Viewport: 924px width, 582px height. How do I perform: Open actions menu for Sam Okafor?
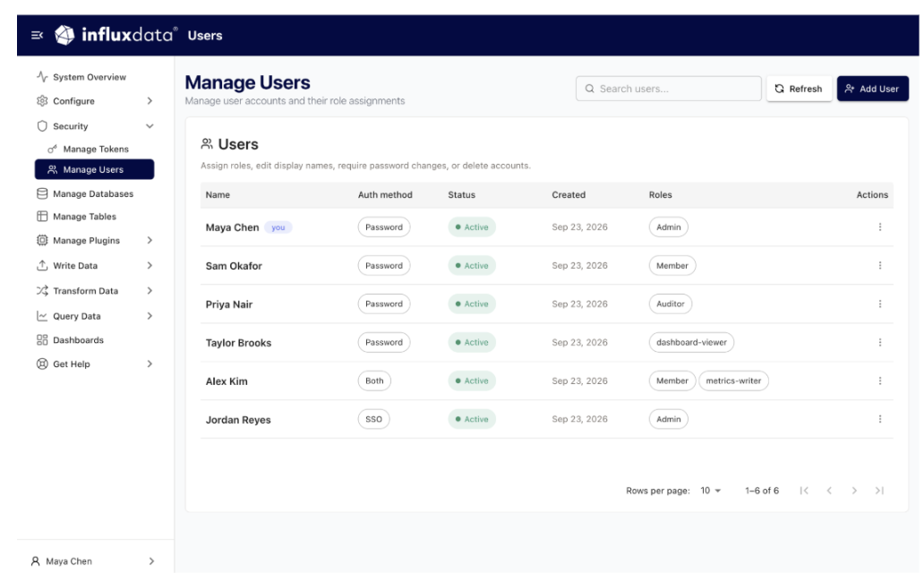tap(880, 266)
